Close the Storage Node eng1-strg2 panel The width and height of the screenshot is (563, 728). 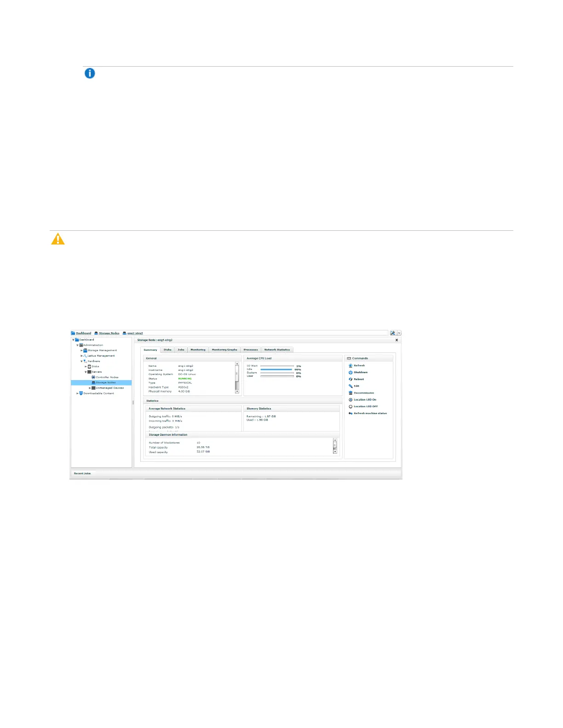[x=397, y=340]
